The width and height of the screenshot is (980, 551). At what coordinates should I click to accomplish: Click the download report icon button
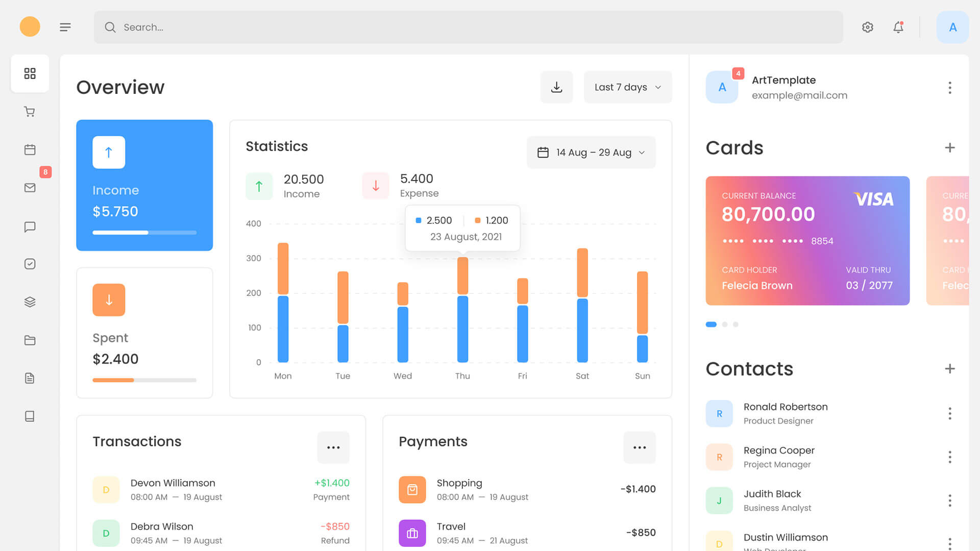tap(556, 87)
